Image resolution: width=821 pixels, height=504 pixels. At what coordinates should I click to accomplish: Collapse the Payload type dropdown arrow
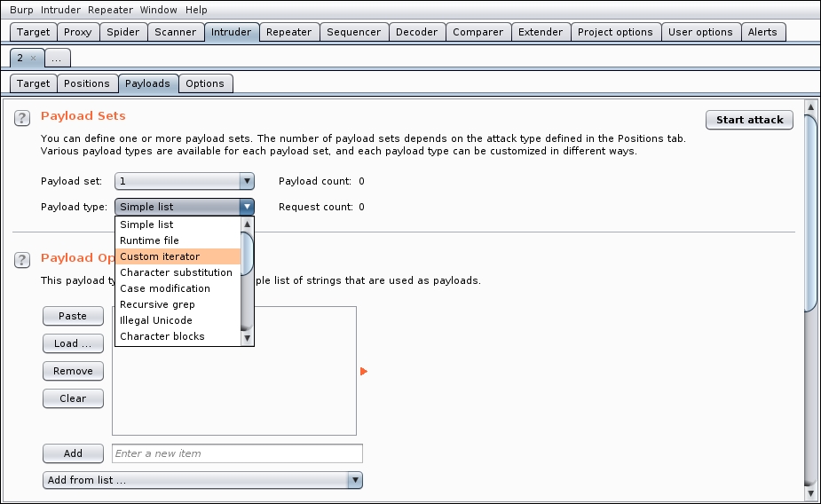point(247,207)
